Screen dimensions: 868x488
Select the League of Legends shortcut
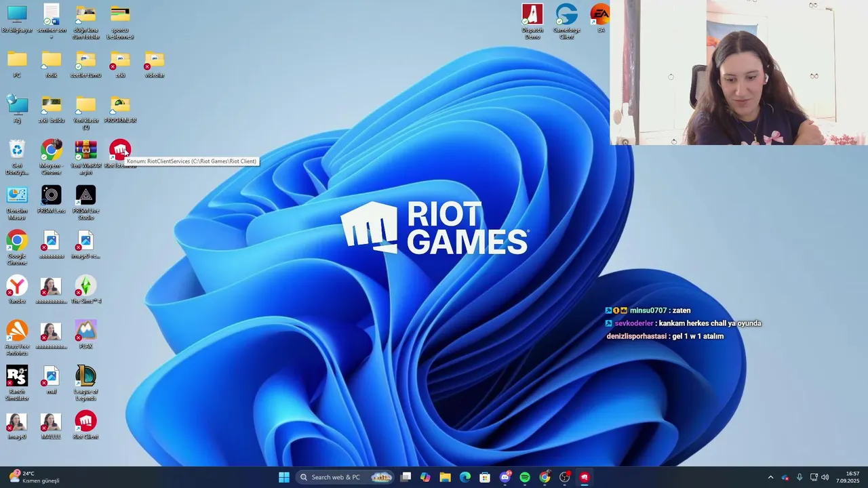(85, 384)
